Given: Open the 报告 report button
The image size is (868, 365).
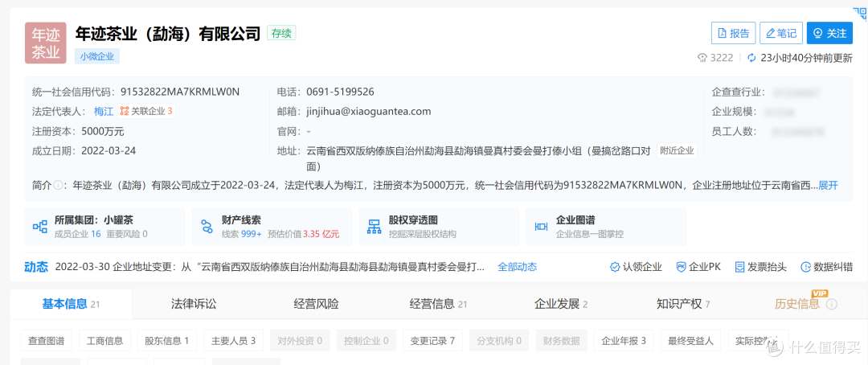Looking at the screenshot, I should tap(733, 33).
